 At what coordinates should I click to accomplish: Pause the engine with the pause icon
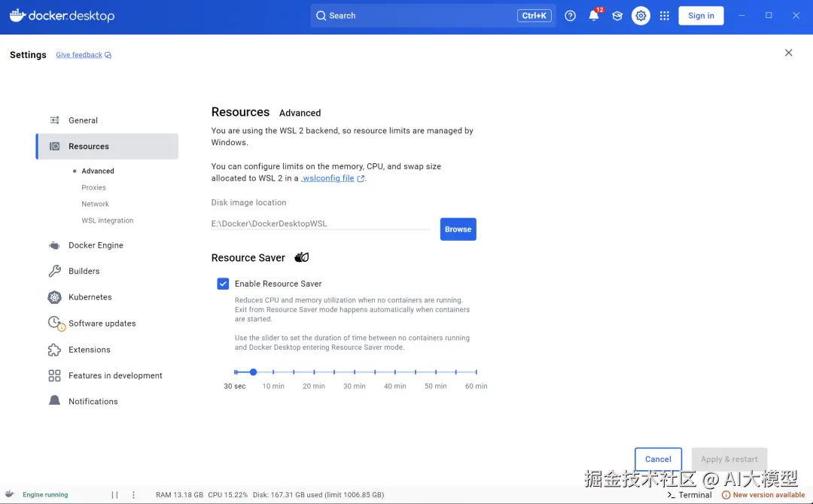click(x=114, y=495)
